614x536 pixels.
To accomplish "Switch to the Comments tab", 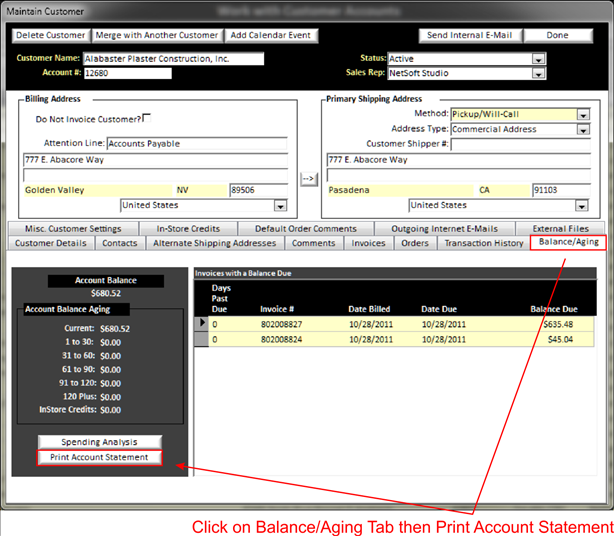I will 314,243.
